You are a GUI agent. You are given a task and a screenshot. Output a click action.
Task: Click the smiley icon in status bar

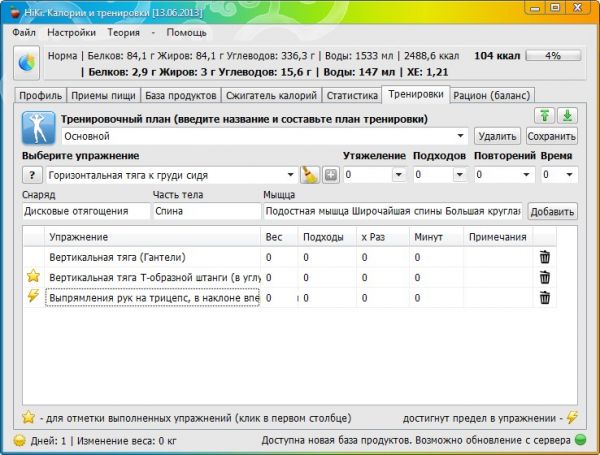(20, 440)
